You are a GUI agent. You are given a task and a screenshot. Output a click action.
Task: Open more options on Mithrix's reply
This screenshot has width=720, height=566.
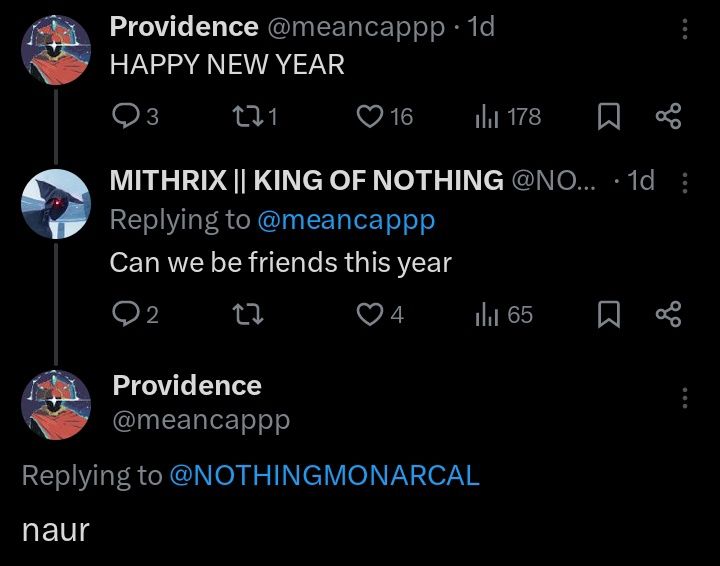(x=685, y=182)
